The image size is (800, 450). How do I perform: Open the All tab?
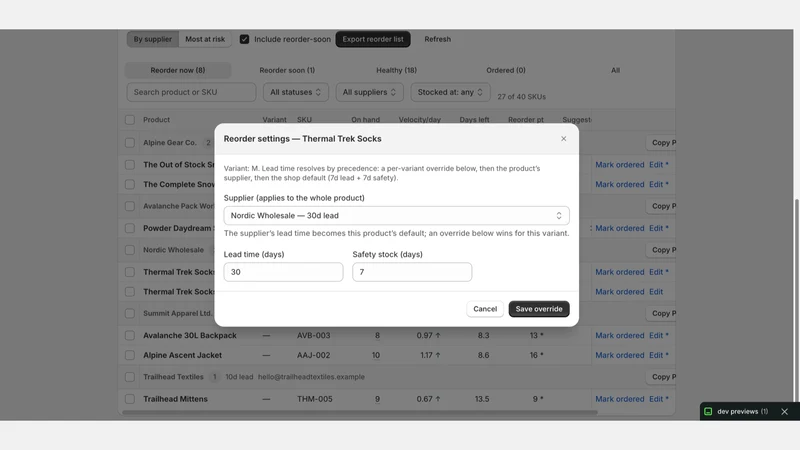tap(615, 70)
